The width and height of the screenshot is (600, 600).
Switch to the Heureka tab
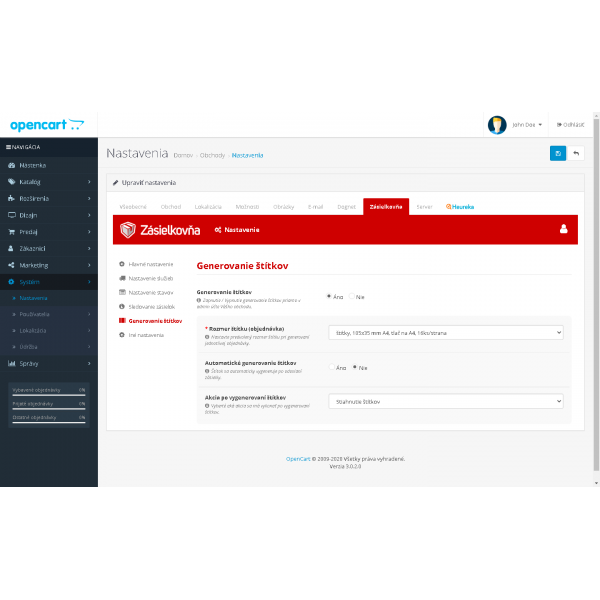pos(460,207)
